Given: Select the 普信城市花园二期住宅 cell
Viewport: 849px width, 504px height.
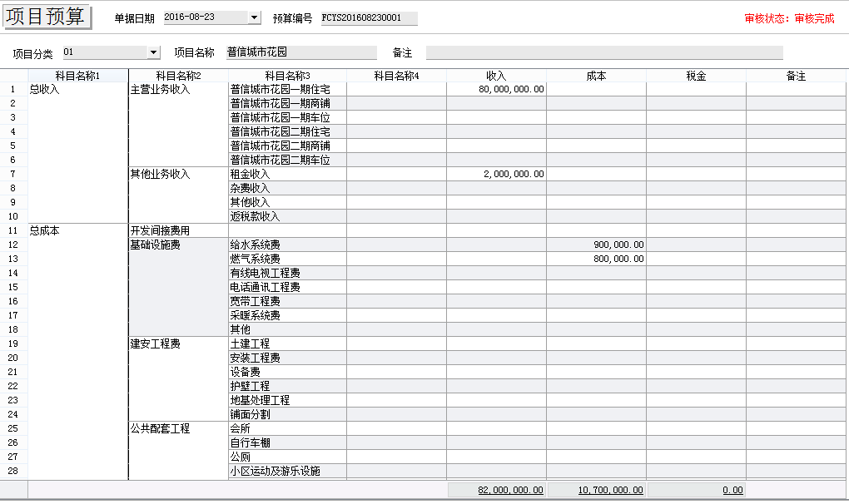Looking at the screenshot, I should click(287, 131).
